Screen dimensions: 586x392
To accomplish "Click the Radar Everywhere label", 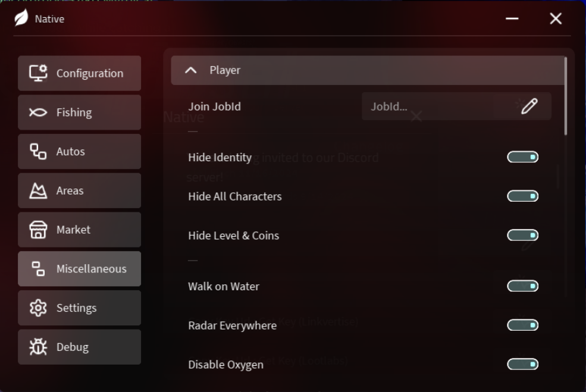I will tap(232, 325).
